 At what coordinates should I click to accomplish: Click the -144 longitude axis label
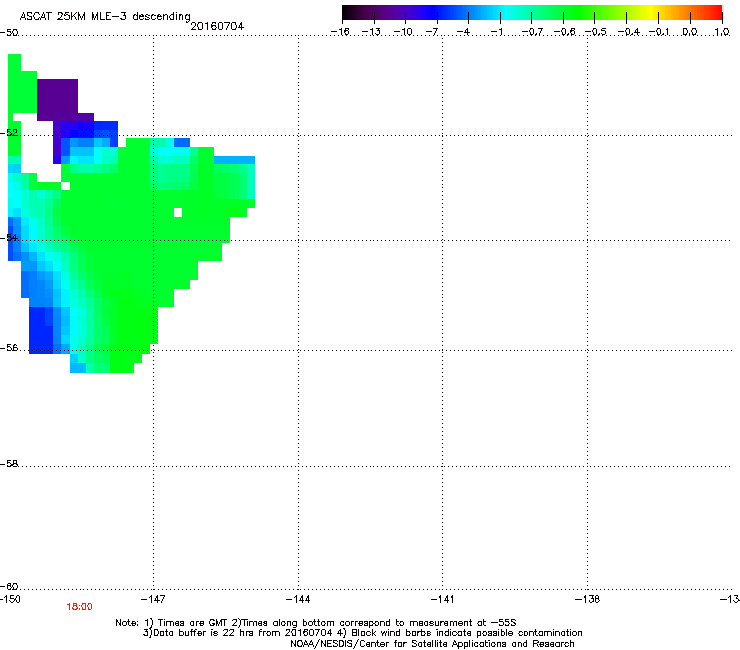(298, 599)
